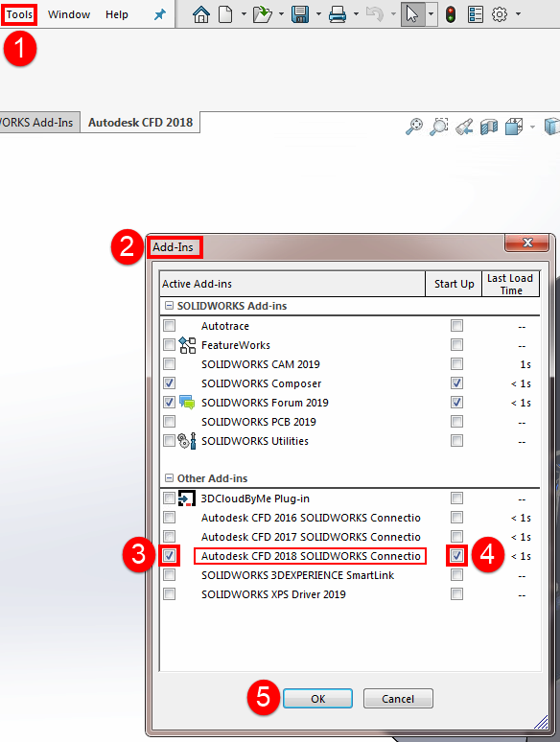Open the Undo dropdown arrow
The image size is (560, 742).
393,14
